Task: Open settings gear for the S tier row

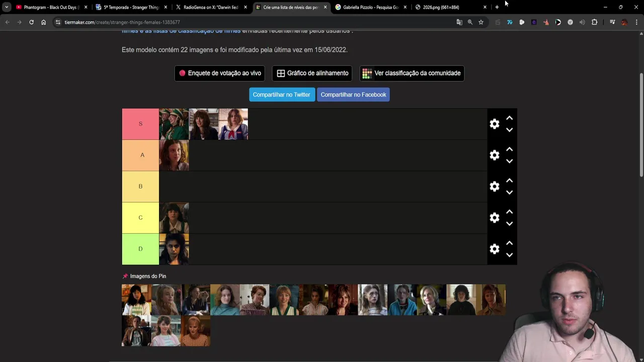Action: pos(495,124)
